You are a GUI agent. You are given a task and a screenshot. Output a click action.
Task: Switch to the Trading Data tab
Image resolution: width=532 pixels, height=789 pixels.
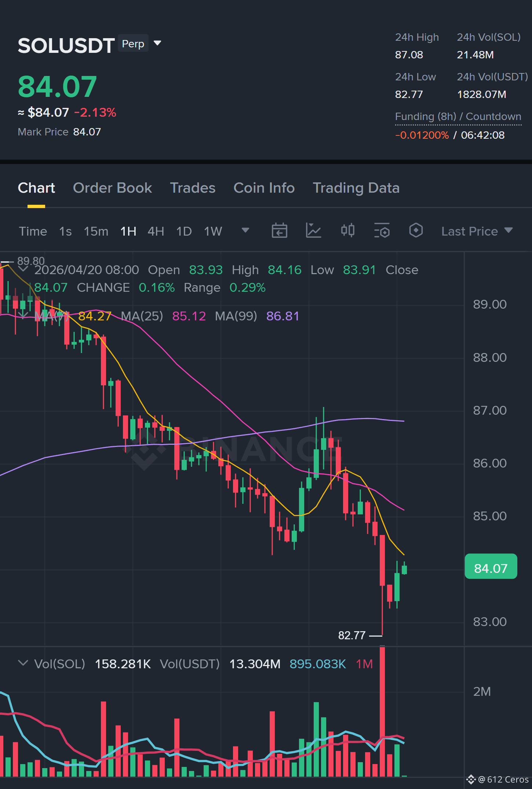coord(356,188)
